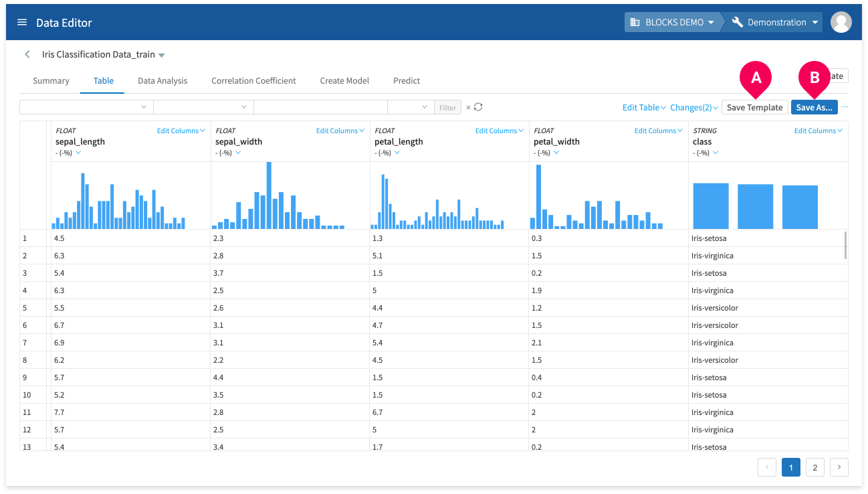
Task: Click the Save Template button
Action: (754, 107)
